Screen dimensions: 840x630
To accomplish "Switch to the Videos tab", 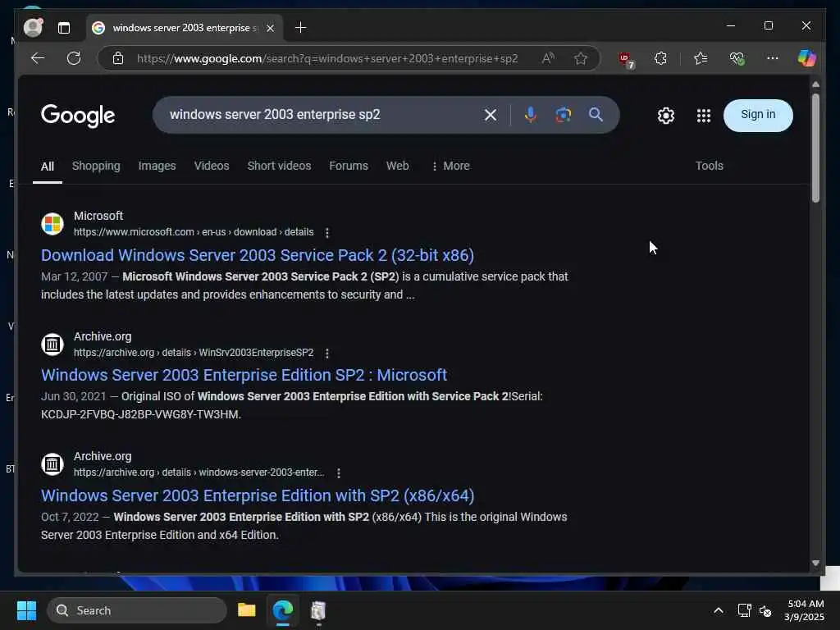I will (212, 166).
